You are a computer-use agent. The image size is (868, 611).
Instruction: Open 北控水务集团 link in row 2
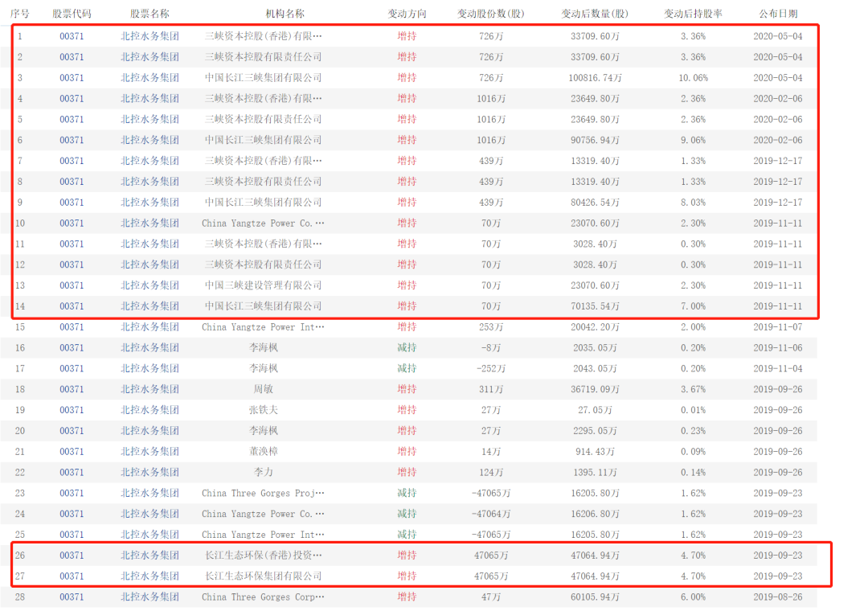(x=150, y=57)
